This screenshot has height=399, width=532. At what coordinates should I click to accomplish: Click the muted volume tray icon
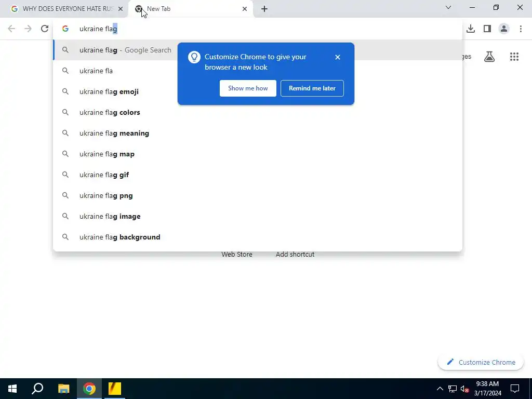point(464,389)
